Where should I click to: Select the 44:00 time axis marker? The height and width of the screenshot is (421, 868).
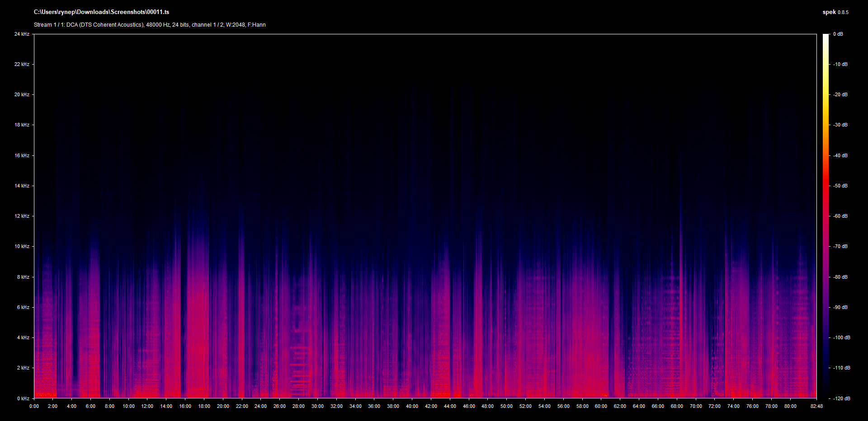[450, 407]
